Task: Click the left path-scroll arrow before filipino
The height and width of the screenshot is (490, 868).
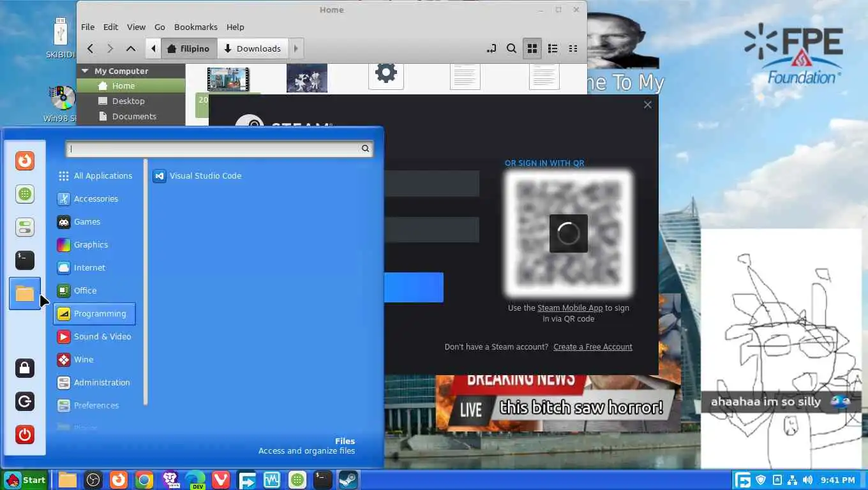Action: coord(153,48)
